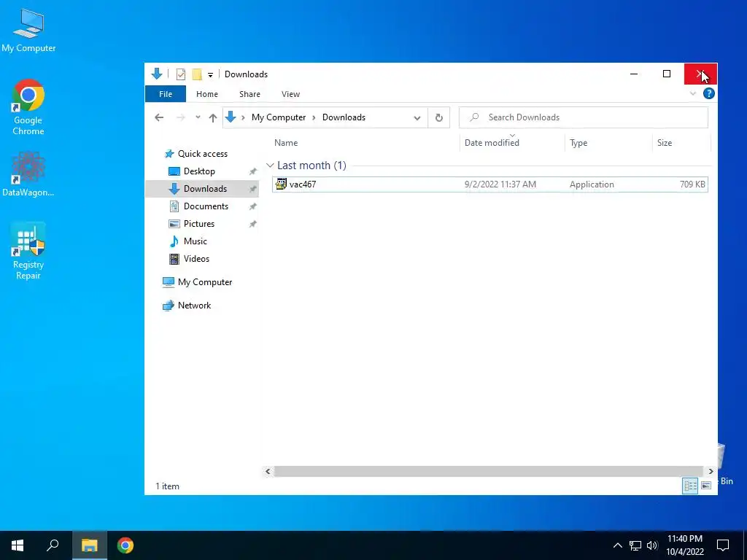Open volume control tray icon
Screen dimensions: 747x560
(x=652, y=545)
